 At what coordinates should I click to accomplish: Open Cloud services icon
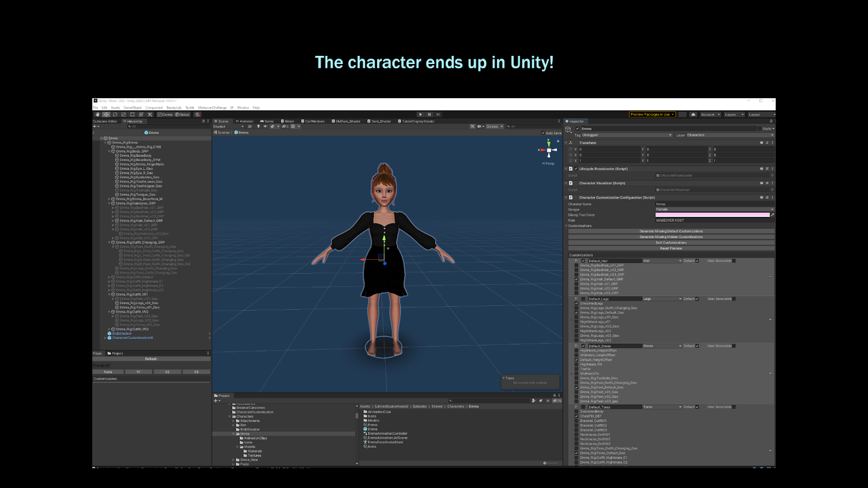[x=693, y=114]
